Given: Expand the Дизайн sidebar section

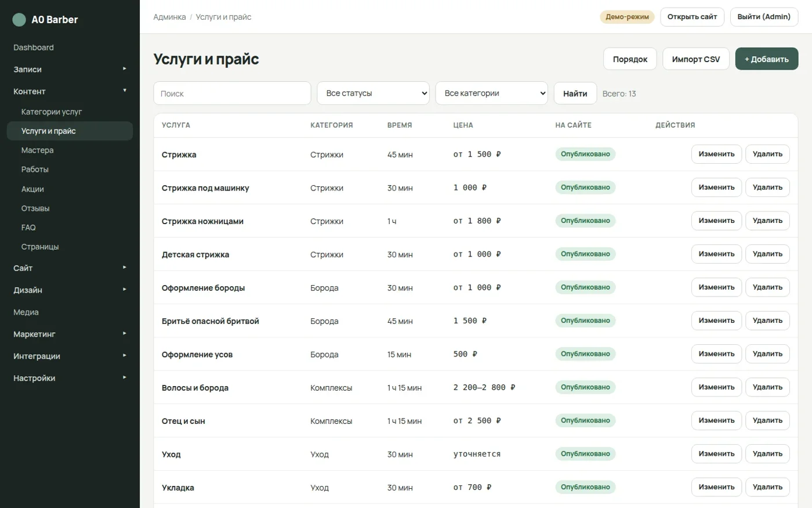Looking at the screenshot, I should click(70, 290).
